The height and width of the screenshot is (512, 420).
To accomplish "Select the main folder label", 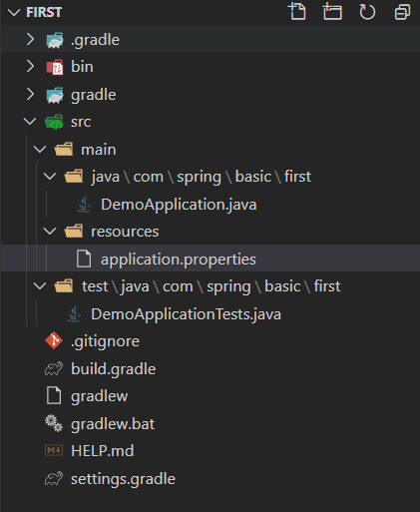I will click(99, 149).
